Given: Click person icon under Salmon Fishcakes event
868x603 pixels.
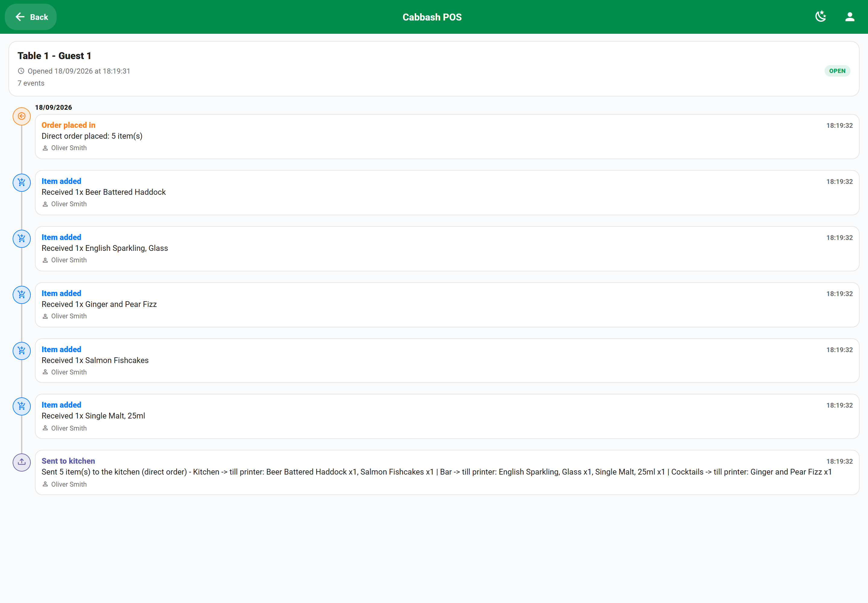Looking at the screenshot, I should coord(45,372).
